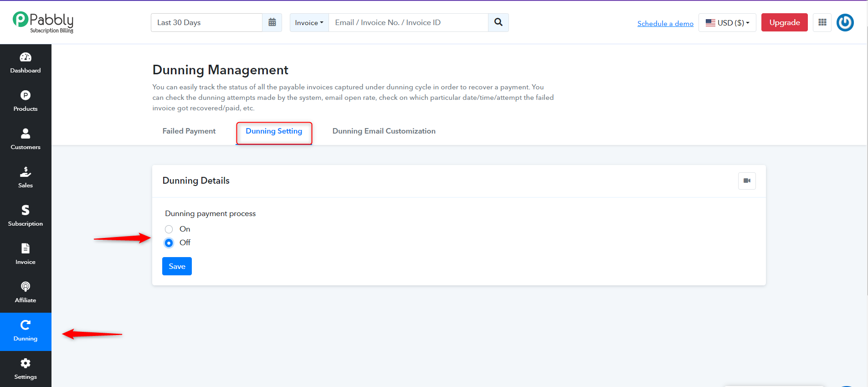Open Invoice section icon
Screen dimensions: 868x387
(26, 248)
